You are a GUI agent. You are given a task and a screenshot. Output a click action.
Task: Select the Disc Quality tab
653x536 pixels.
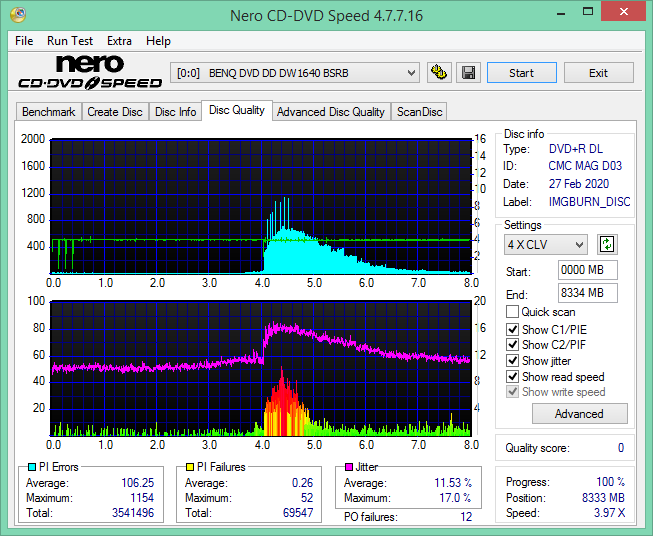(x=237, y=110)
